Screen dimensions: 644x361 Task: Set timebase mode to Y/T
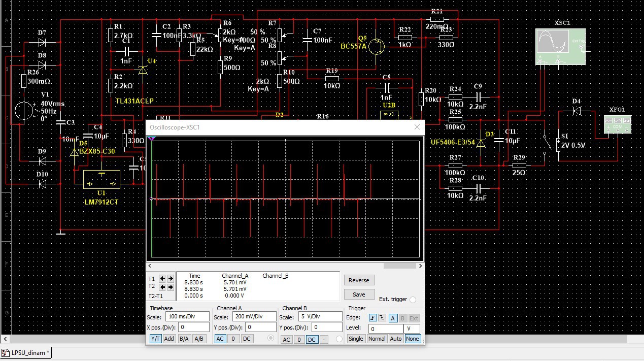coord(156,339)
